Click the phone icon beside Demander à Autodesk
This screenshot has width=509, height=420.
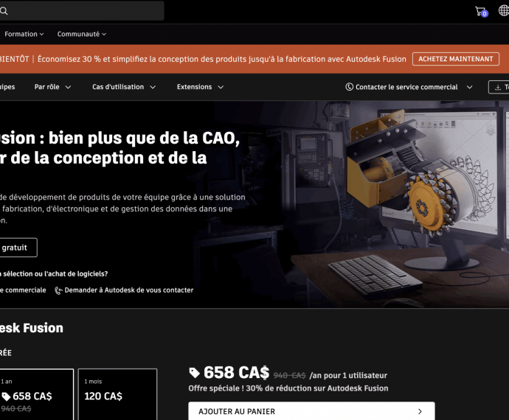coord(59,290)
